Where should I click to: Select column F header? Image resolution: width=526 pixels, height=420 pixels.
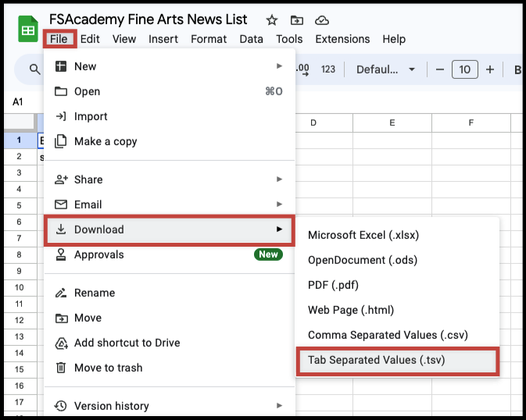tap(471, 123)
